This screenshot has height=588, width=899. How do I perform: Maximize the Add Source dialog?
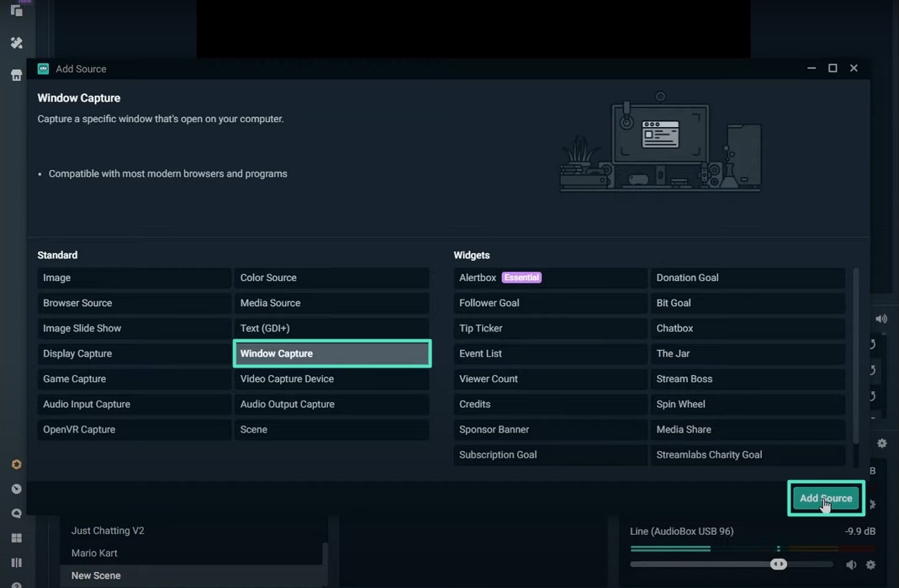pyautogui.click(x=833, y=68)
